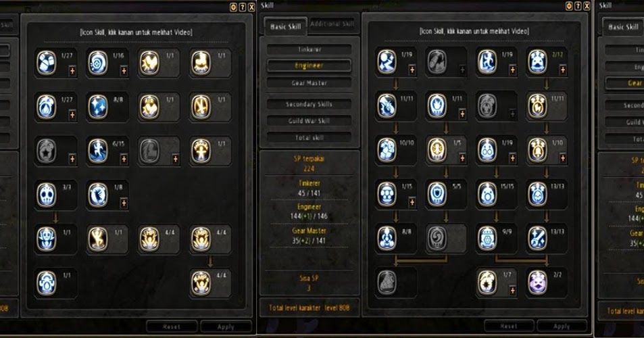Select the skill icon marked 2/12
The height and width of the screenshot is (338, 644).
pyautogui.click(x=538, y=62)
